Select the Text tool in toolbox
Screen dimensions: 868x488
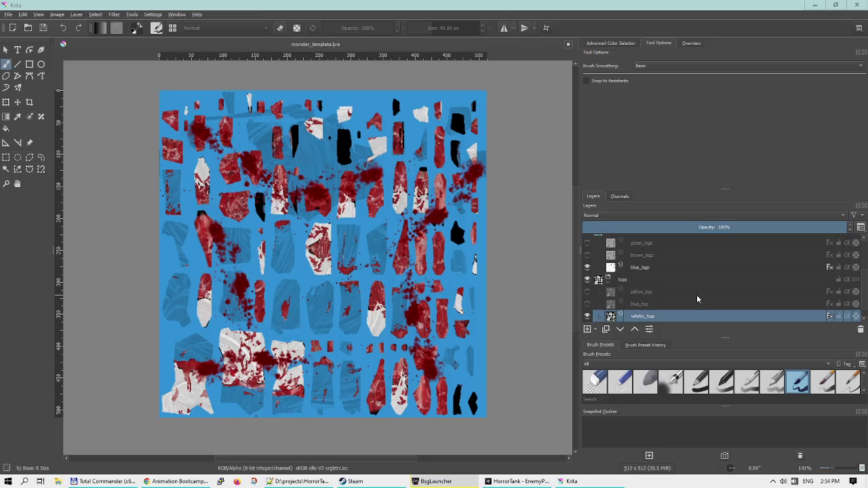point(18,49)
